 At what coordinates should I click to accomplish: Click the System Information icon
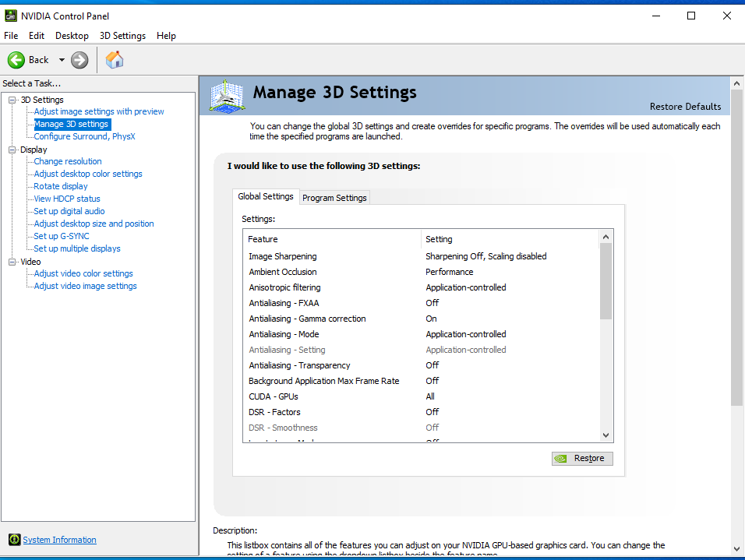tap(14, 540)
